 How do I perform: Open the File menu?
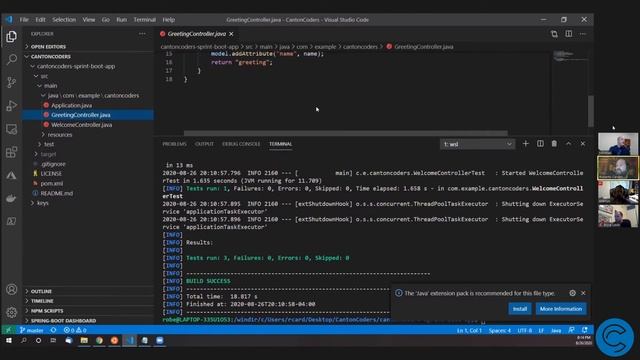(24, 20)
